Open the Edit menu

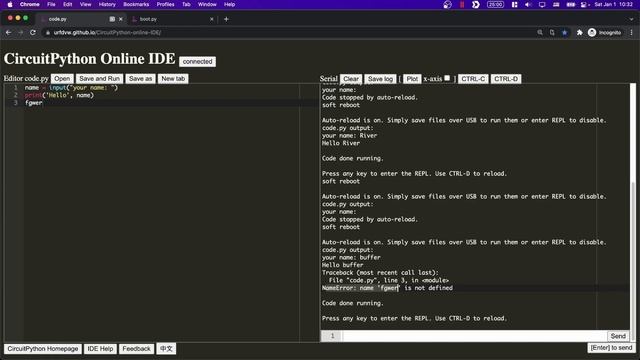(67, 4)
